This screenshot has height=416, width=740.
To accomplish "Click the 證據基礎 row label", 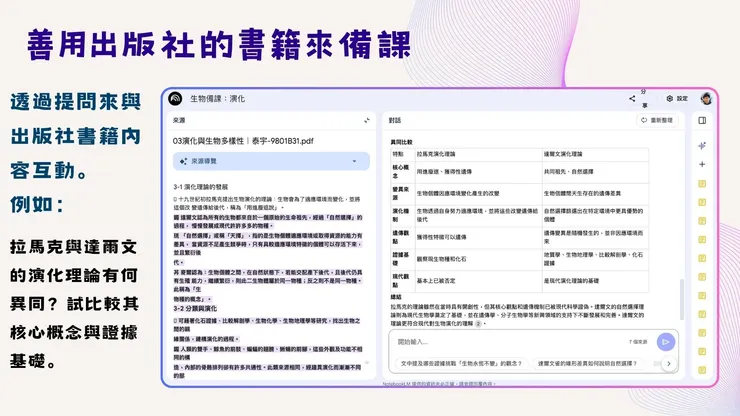I will 401,259.
